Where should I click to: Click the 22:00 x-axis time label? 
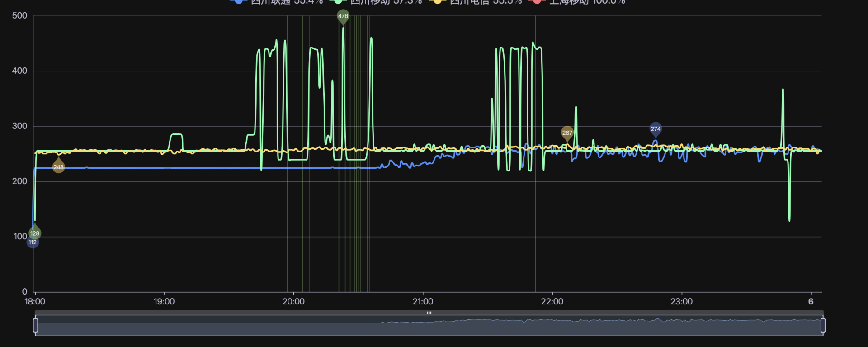pyautogui.click(x=552, y=302)
